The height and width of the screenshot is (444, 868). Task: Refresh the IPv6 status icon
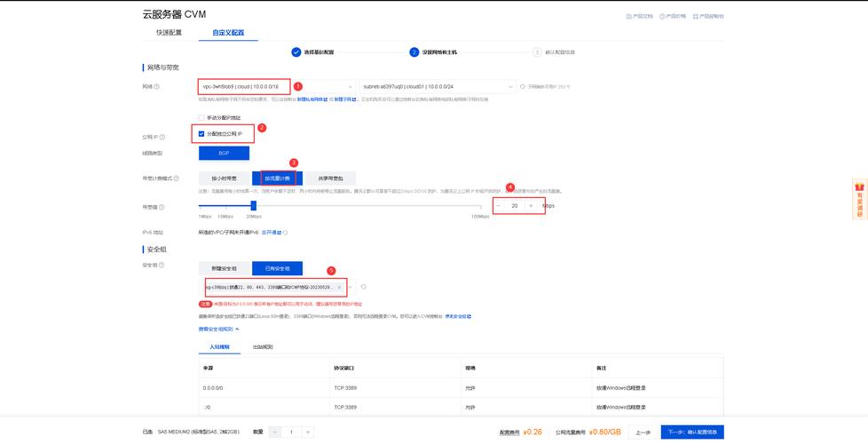[x=285, y=233]
